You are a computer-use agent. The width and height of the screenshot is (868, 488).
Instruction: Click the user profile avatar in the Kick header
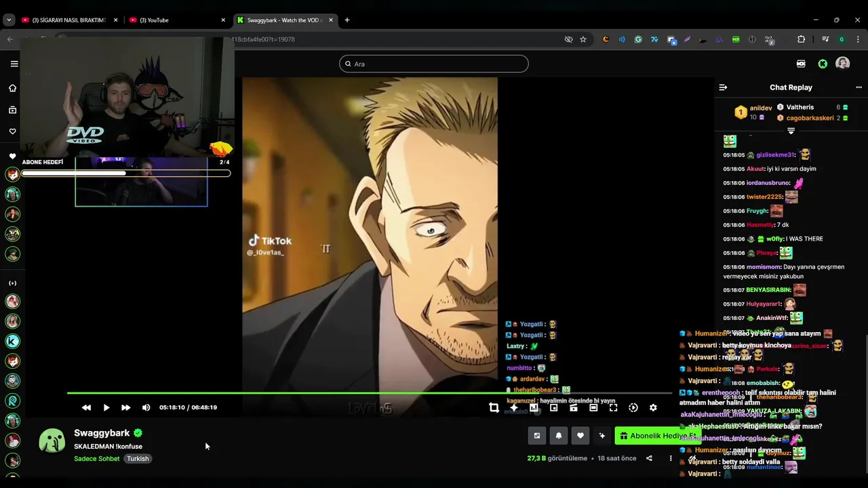(843, 64)
